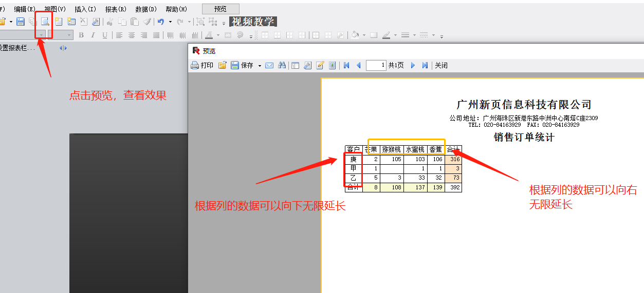Open save format dropdown in preview
The height and width of the screenshot is (293, 644).
click(260, 66)
